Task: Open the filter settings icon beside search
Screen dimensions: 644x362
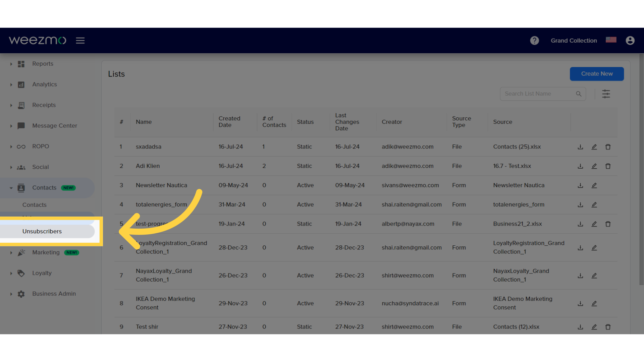Action: click(606, 94)
